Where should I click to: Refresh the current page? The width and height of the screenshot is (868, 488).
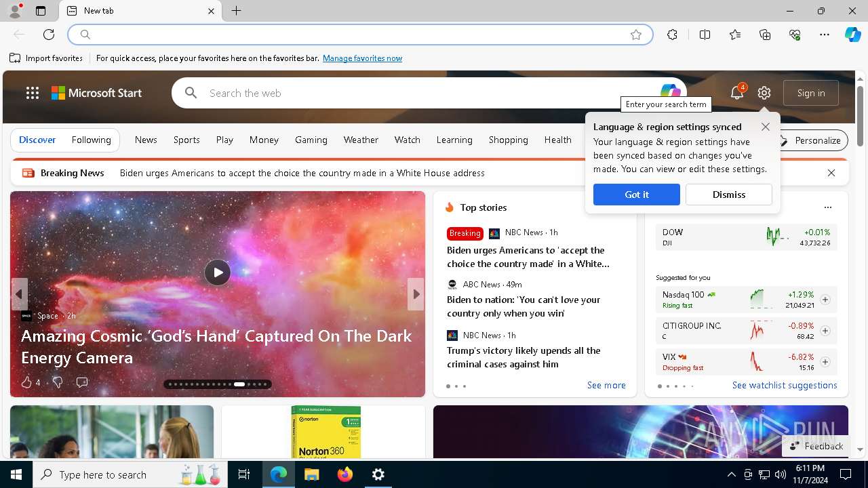click(x=49, y=35)
